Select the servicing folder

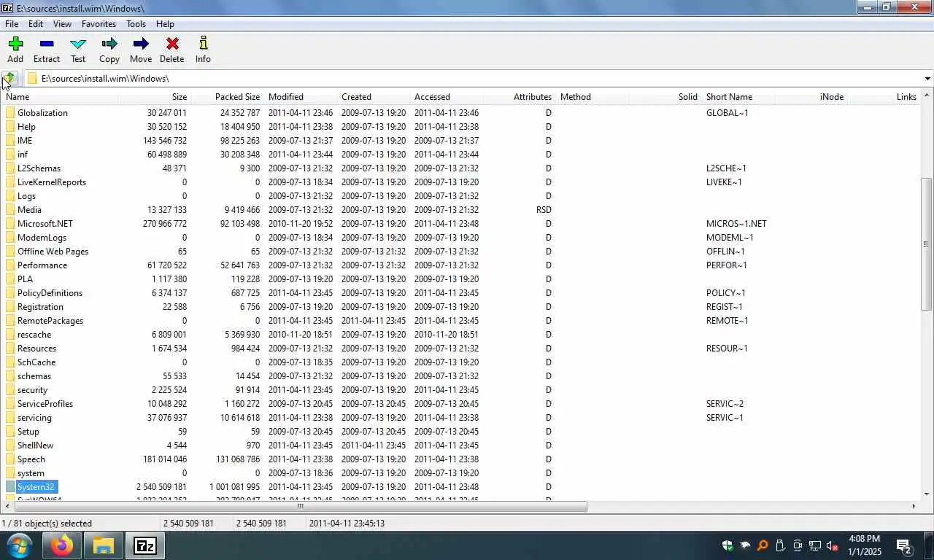(x=34, y=418)
